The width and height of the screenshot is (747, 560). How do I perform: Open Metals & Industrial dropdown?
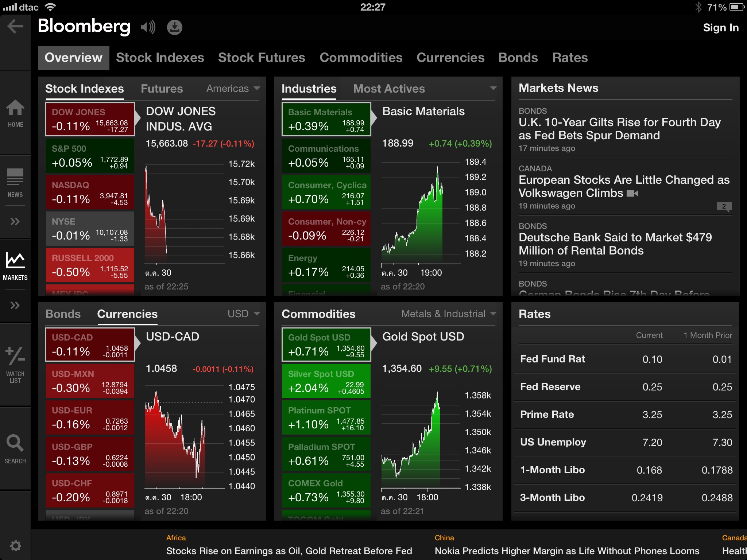(449, 314)
